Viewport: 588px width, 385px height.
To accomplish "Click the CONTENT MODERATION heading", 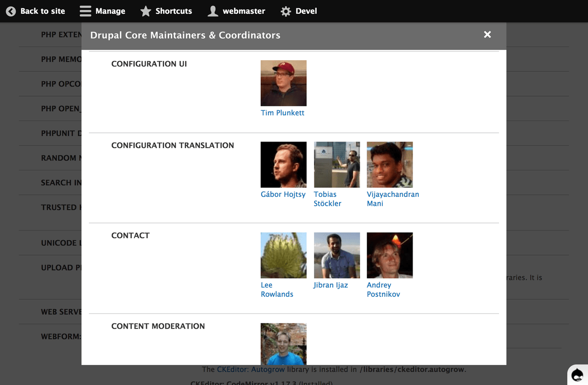I will (x=158, y=326).
